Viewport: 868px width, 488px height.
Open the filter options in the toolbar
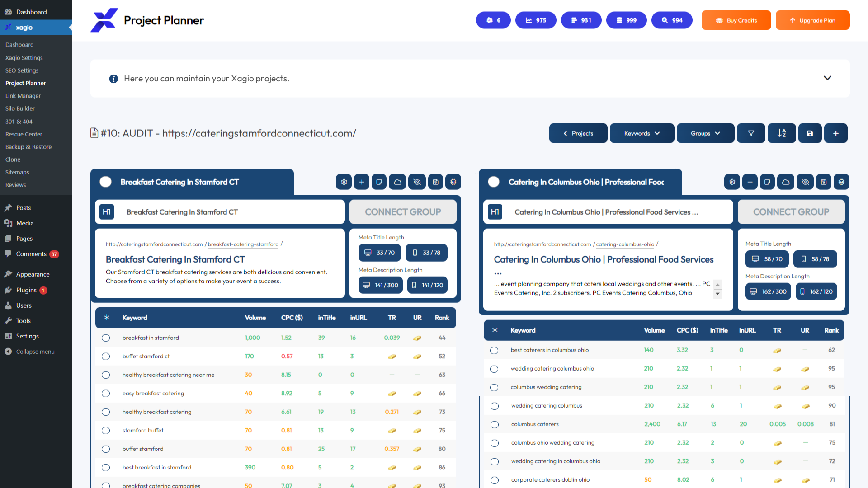pyautogui.click(x=751, y=133)
